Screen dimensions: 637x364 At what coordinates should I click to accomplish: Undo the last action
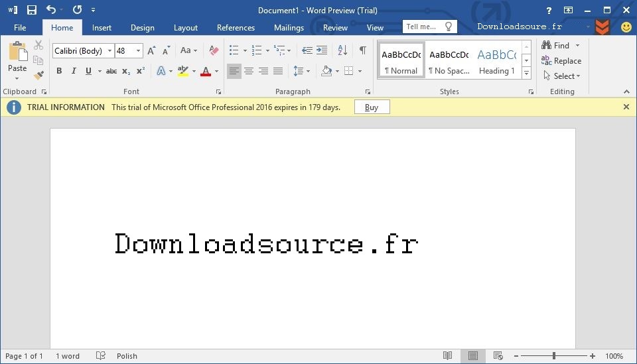point(51,9)
